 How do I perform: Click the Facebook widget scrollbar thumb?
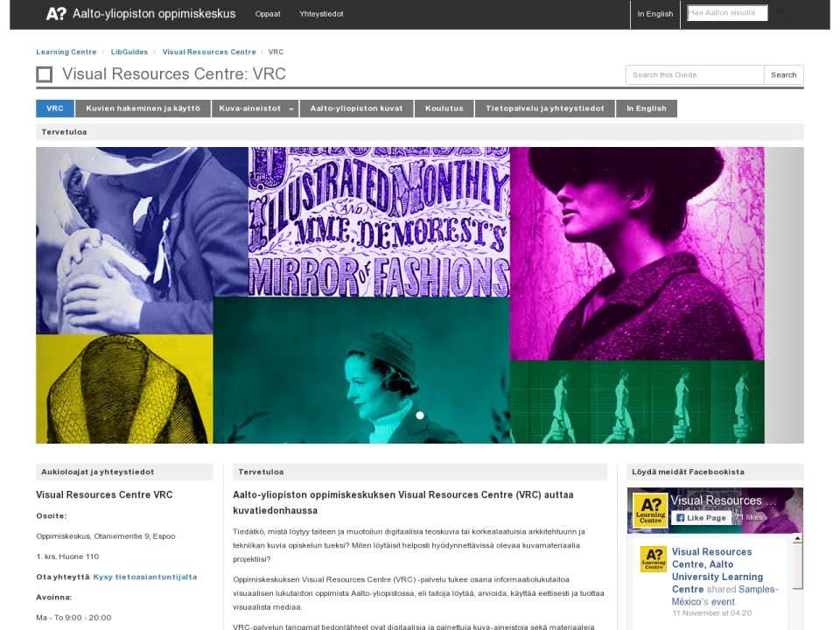point(797,566)
